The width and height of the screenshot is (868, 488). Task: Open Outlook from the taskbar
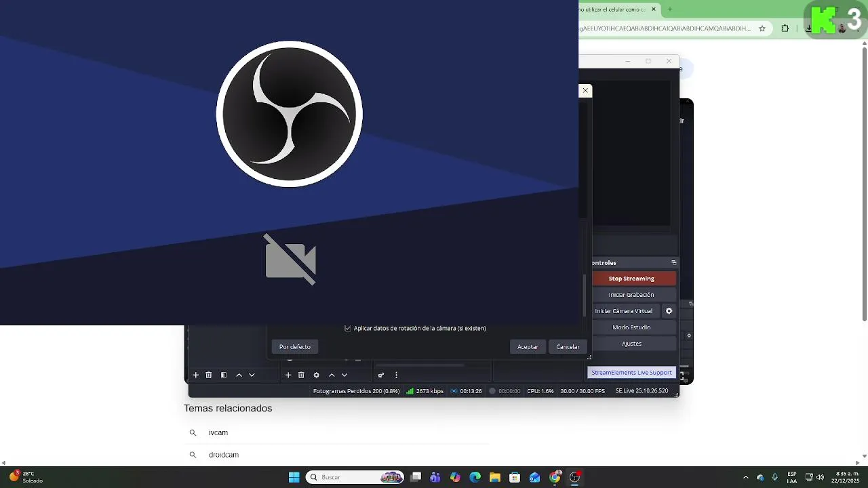[535, 477]
